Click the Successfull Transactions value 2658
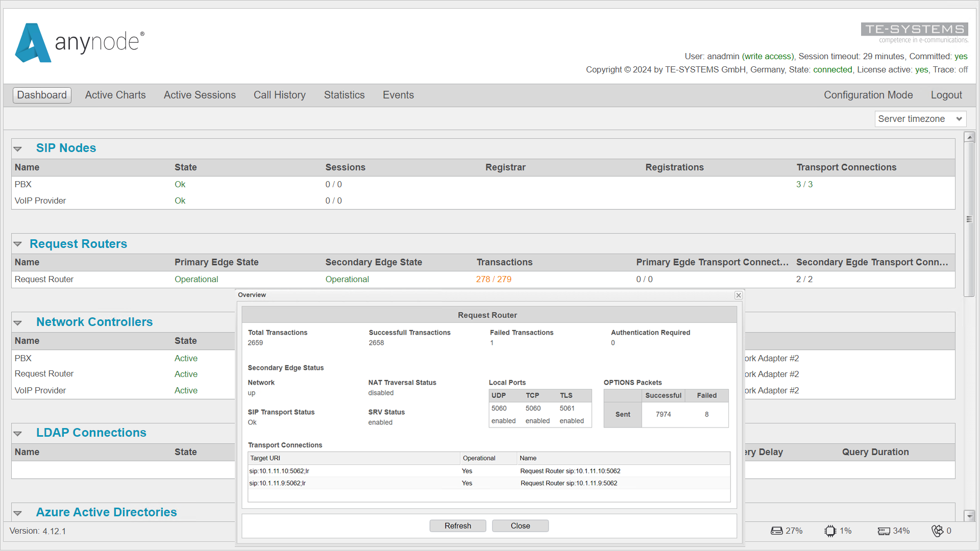Image resolution: width=980 pixels, height=551 pixels. (x=376, y=343)
